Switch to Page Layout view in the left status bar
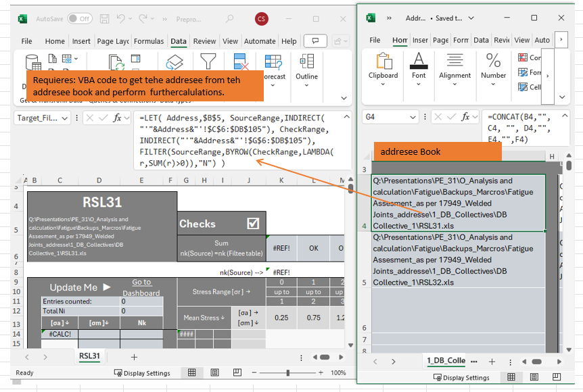The height and width of the screenshot is (392, 583). pos(214,372)
